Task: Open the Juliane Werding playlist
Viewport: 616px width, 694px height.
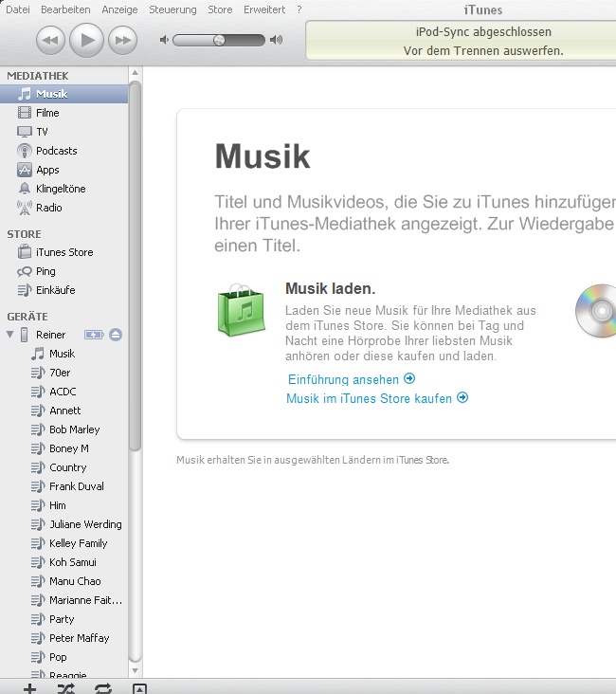Action: [x=64, y=524]
